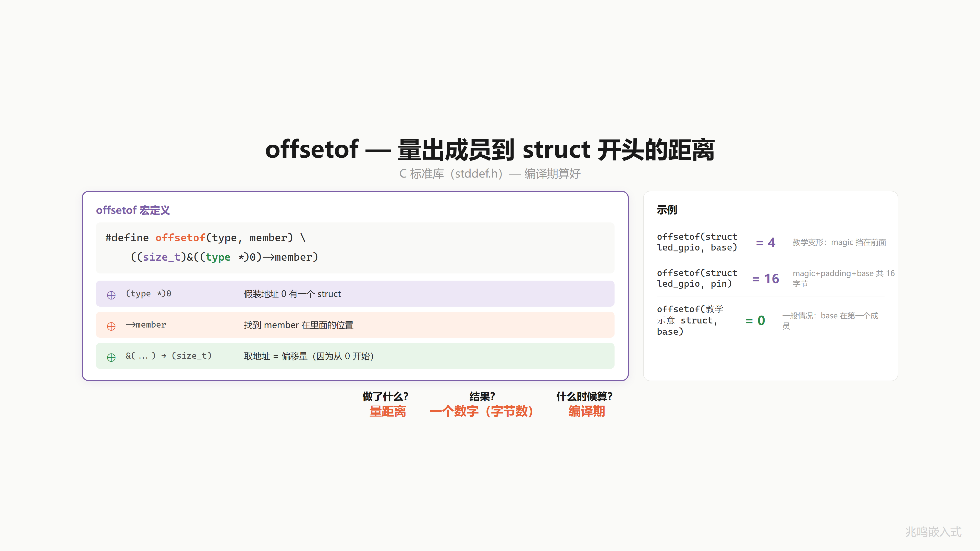Viewport: 980px width, 551px height.
Task: Click the note "一般情况：base 在第一个成员"
Action: tap(830, 321)
